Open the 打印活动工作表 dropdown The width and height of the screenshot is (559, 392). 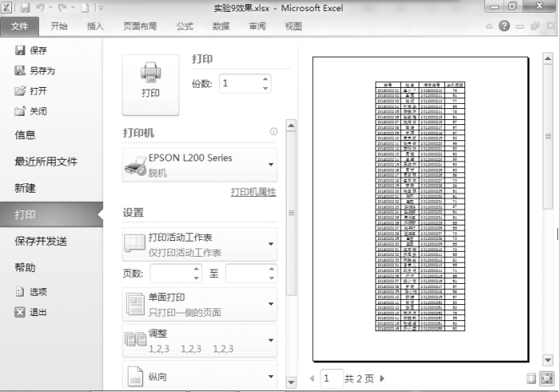coord(200,245)
